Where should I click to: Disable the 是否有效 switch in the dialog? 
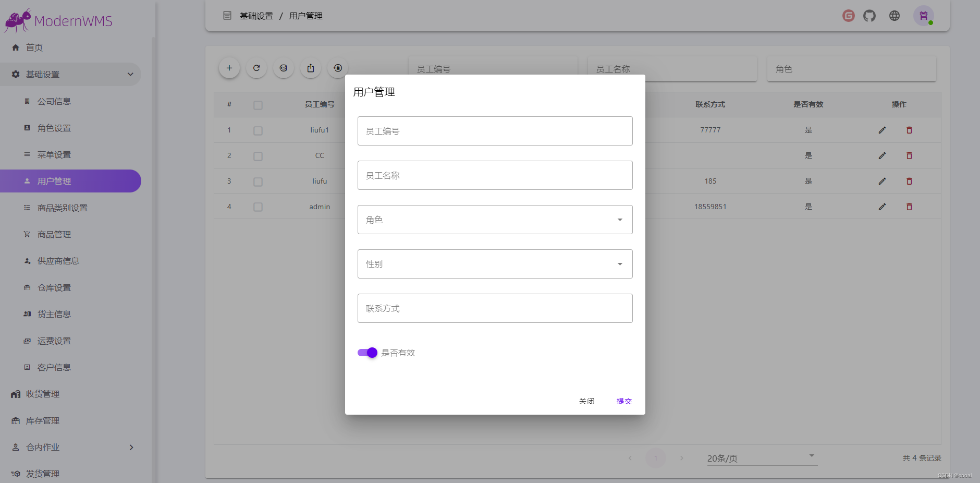pyautogui.click(x=367, y=353)
